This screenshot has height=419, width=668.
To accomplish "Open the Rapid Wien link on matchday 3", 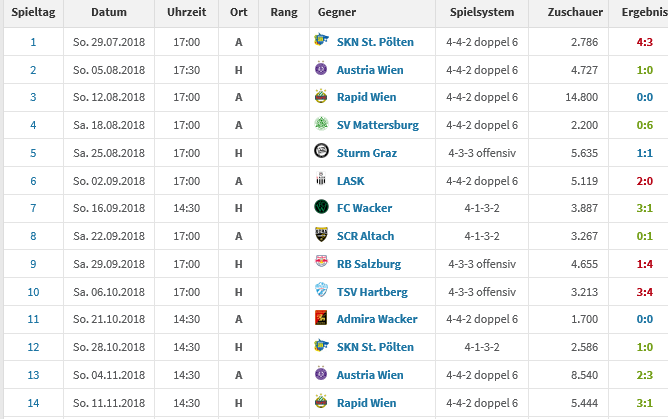I will (x=366, y=97).
